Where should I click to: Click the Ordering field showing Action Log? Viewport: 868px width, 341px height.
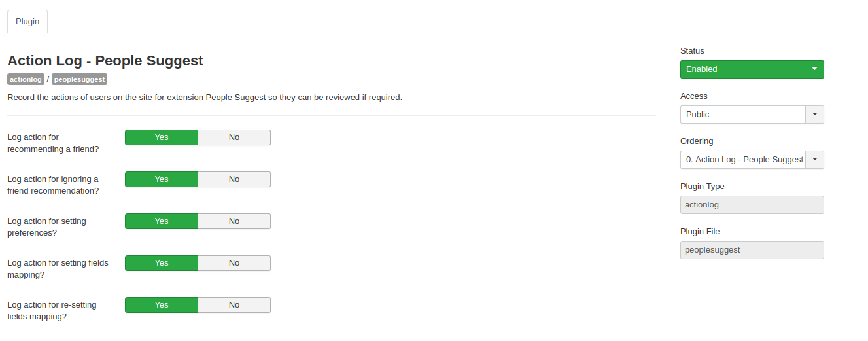pos(743,160)
